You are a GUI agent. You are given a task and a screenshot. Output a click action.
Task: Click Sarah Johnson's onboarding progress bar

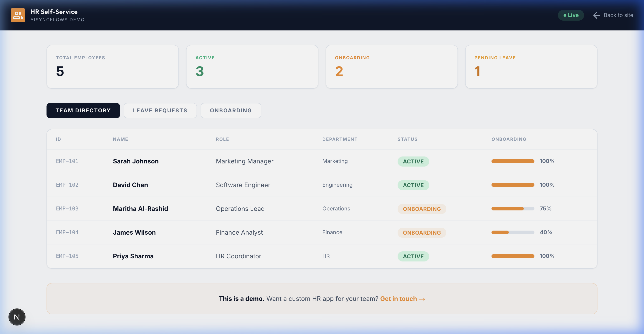(x=513, y=161)
